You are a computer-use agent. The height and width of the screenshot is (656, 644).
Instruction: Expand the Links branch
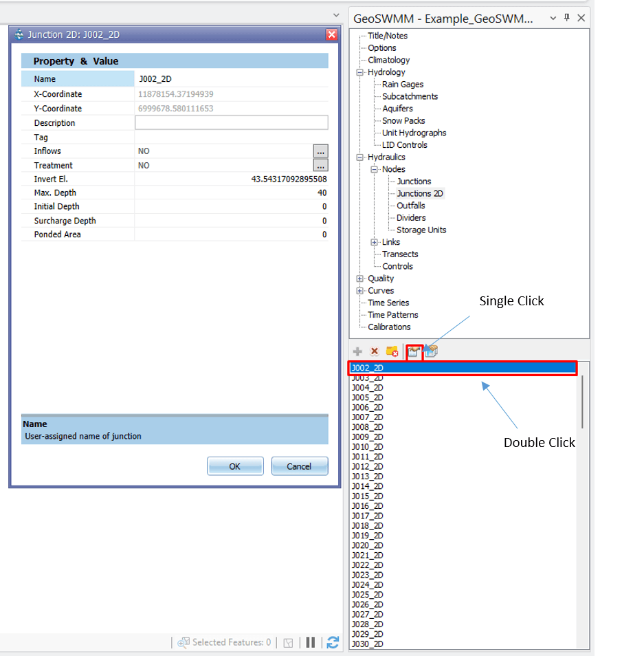pyautogui.click(x=375, y=241)
